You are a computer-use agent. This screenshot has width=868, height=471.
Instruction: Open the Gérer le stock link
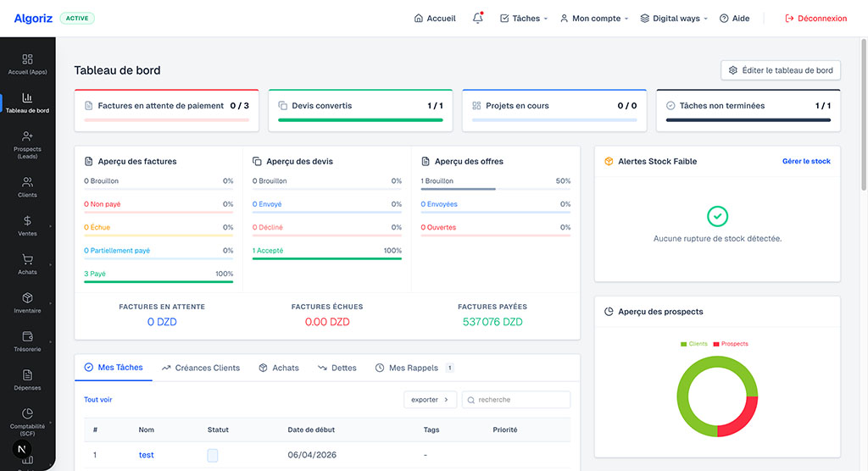(x=806, y=161)
